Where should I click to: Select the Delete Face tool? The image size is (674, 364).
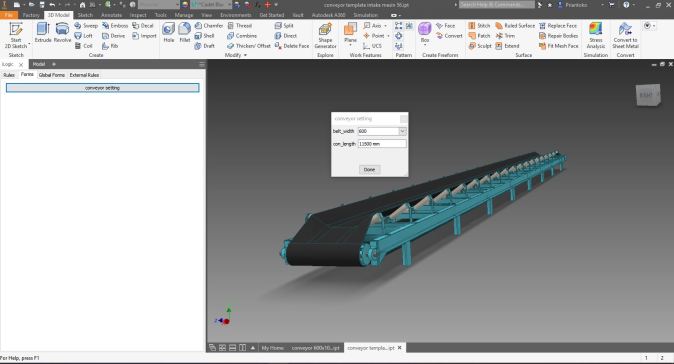pos(292,46)
